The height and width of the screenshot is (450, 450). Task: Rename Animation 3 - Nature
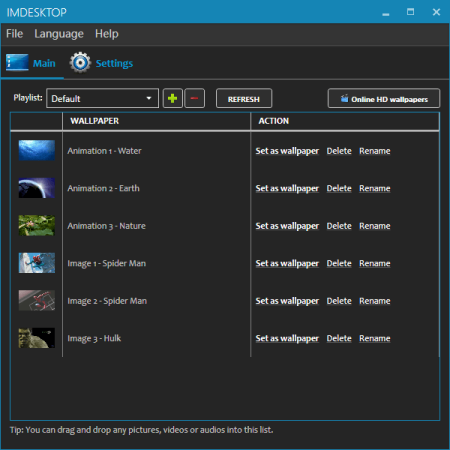click(375, 226)
